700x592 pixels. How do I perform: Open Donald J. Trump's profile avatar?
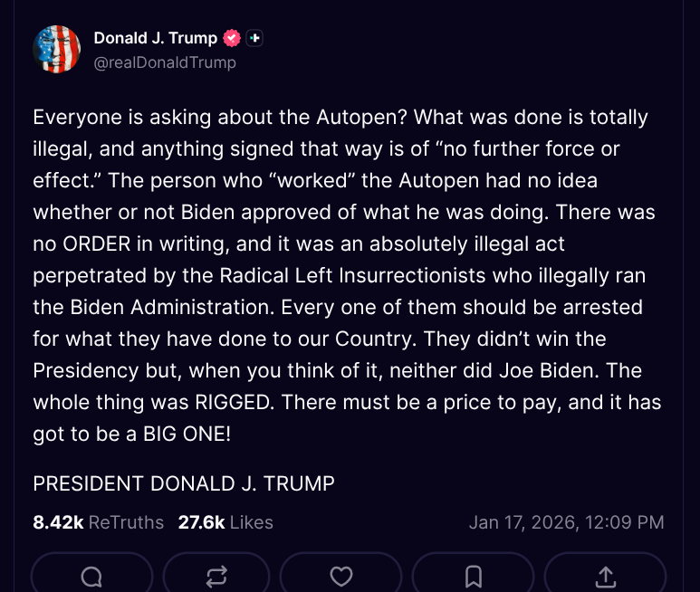[56, 49]
